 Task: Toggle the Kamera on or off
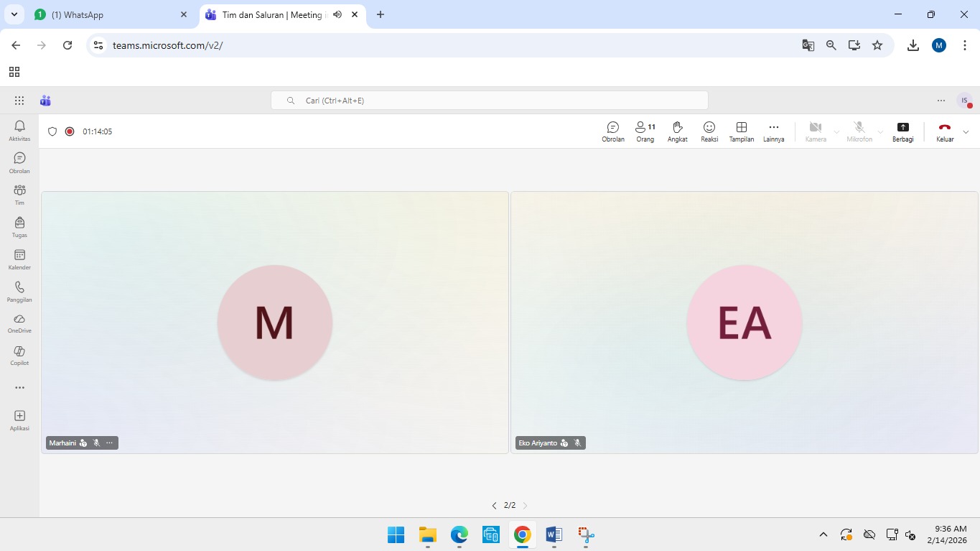(x=815, y=131)
